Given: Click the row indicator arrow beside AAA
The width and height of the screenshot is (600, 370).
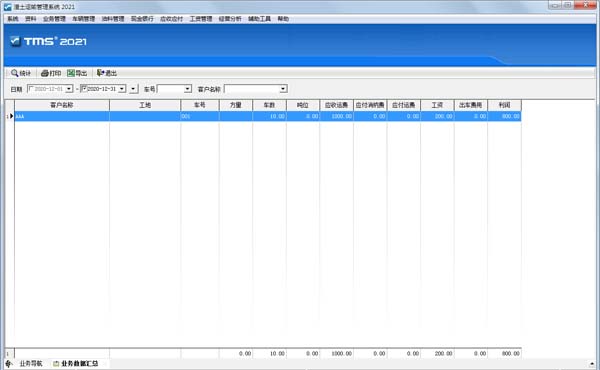Looking at the screenshot, I should 11,116.
